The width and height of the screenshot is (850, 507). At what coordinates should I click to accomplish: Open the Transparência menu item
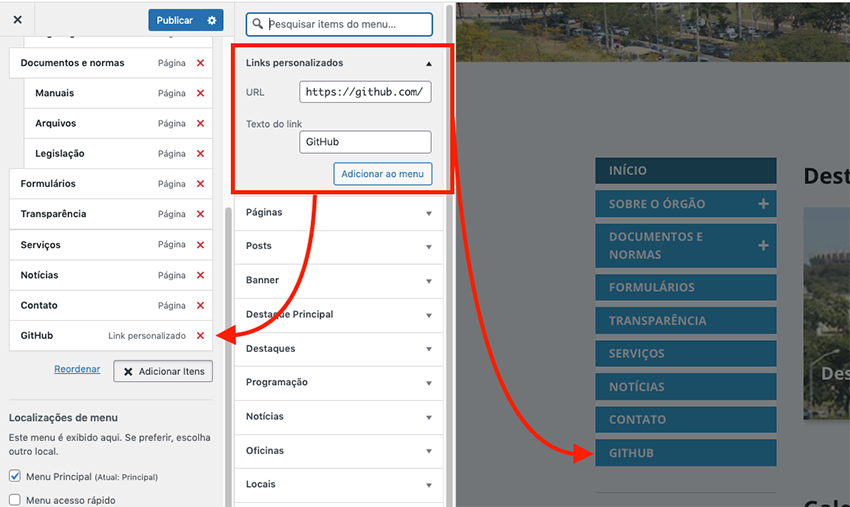pos(111,214)
